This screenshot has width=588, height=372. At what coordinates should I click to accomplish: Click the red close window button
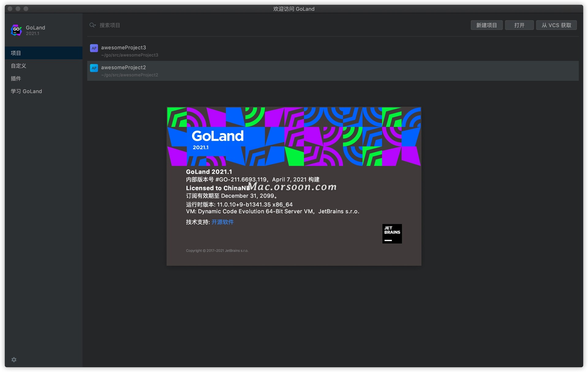pos(10,9)
